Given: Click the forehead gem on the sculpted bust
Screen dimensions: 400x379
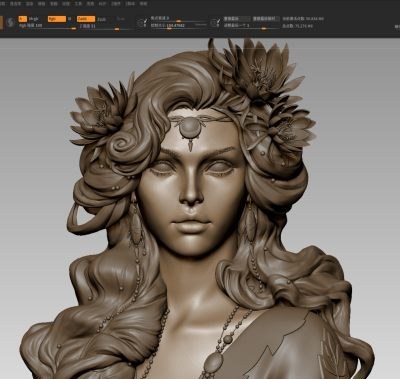Looking at the screenshot, I should (x=190, y=128).
